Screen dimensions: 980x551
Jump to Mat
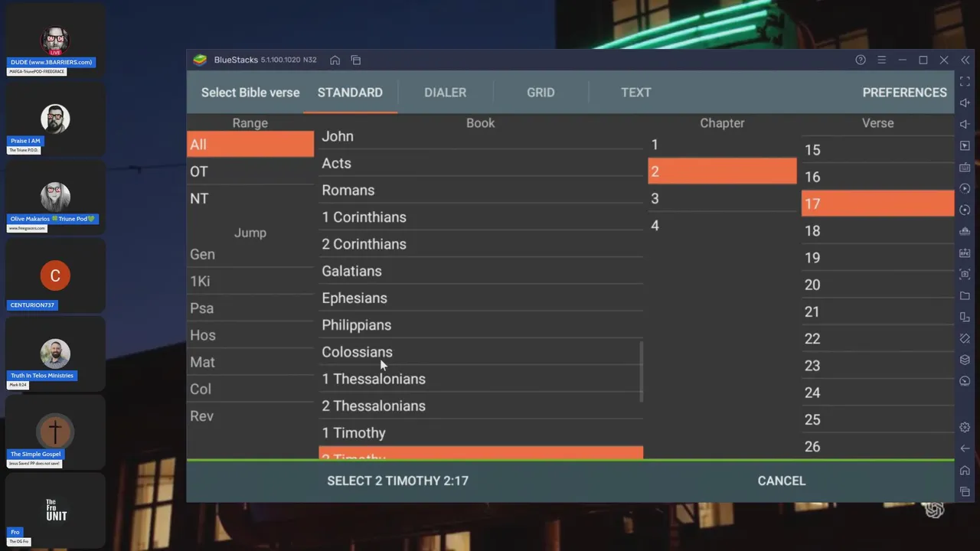tap(250, 362)
